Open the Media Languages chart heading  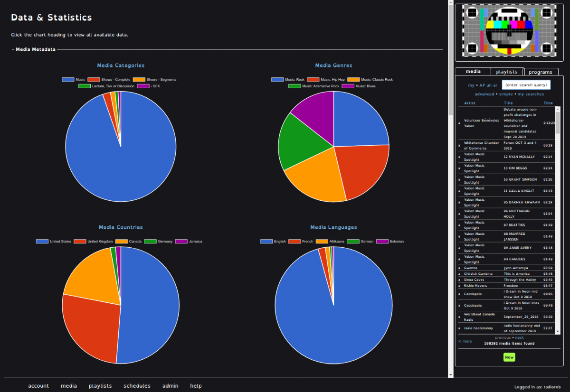[x=333, y=227]
